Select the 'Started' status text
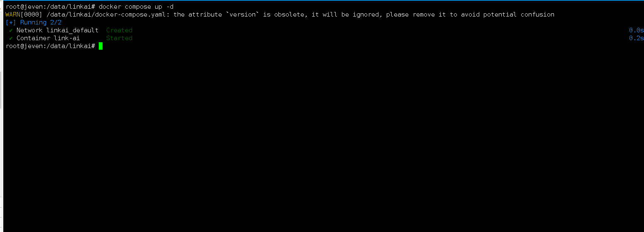The image size is (644, 232). [x=119, y=38]
